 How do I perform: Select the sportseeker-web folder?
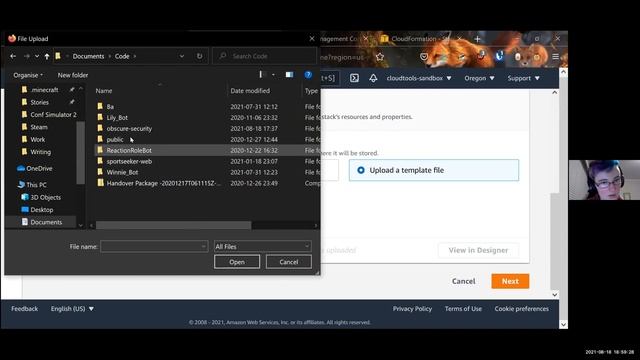pos(129,161)
